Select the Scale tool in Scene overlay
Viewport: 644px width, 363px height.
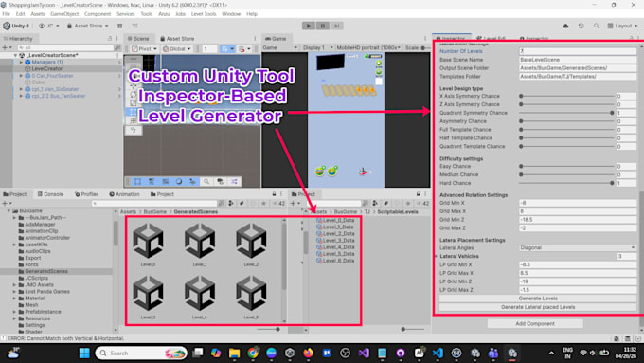134,103
